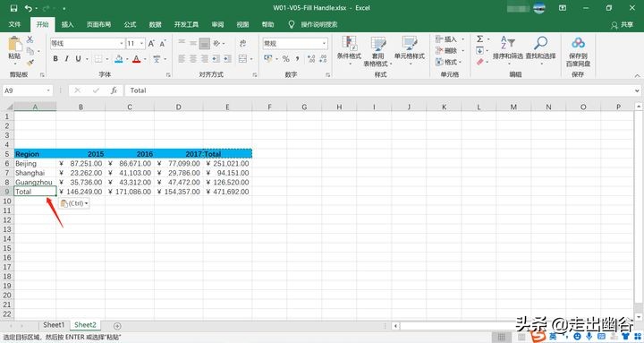Click the increase decimal places icon
The width and height of the screenshot is (644, 343).
pos(311,59)
